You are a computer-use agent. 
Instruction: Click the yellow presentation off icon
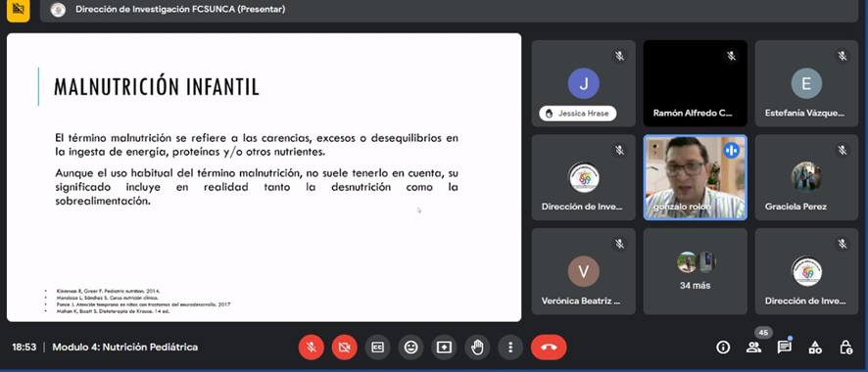click(19, 10)
